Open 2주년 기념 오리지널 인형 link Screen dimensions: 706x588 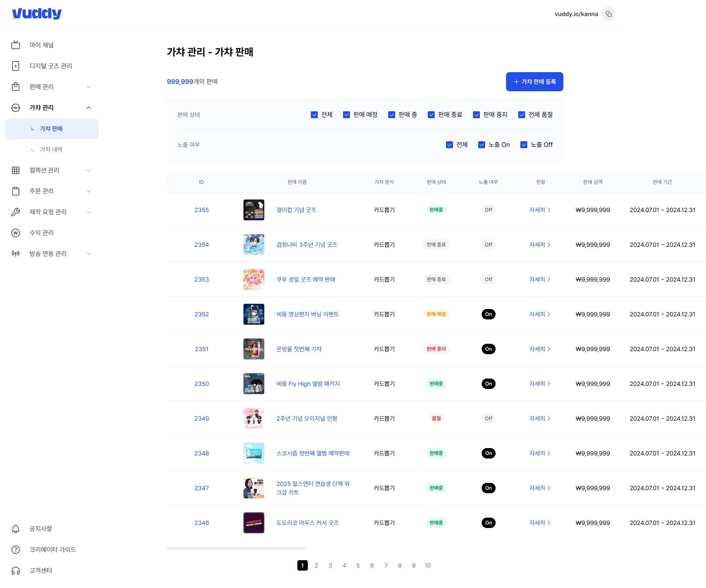(x=307, y=419)
